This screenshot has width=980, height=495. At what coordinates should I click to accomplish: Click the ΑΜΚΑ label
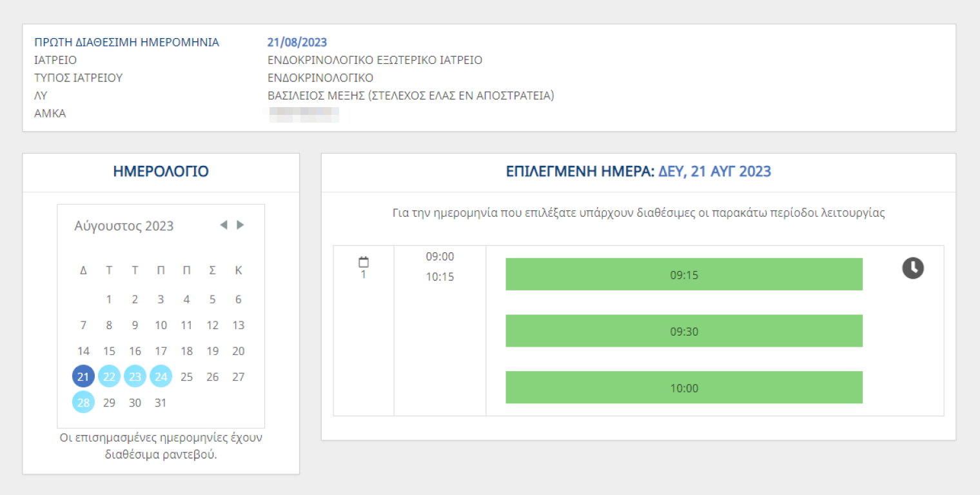pyautogui.click(x=50, y=114)
